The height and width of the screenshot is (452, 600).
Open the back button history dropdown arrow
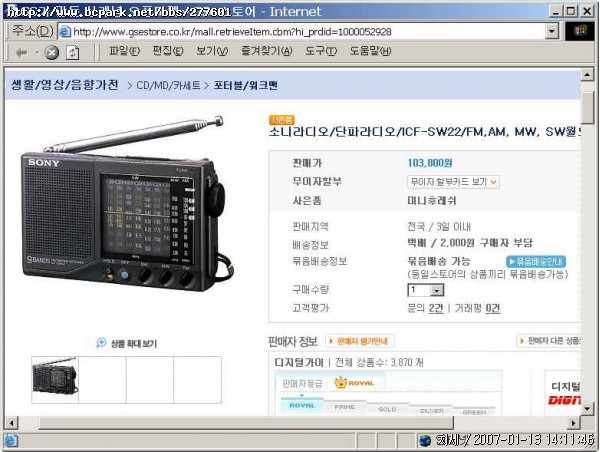(x=37, y=52)
